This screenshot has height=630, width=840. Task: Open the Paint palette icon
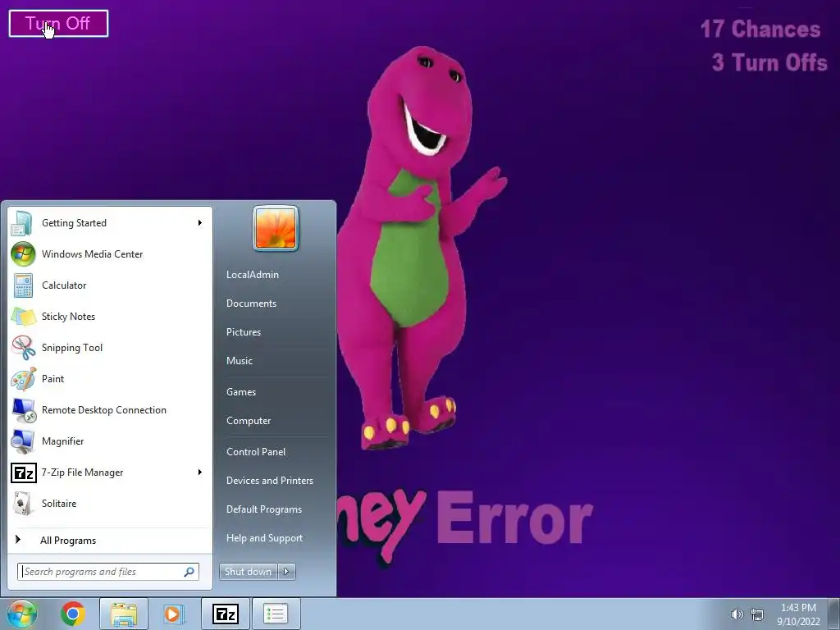pos(23,379)
